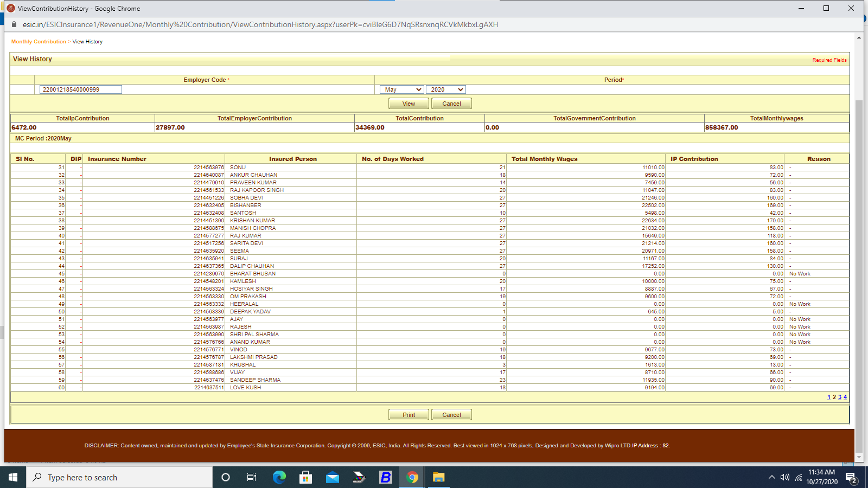The height and width of the screenshot is (488, 868).
Task: Open Microsoft Edge from the taskbar
Action: (x=279, y=477)
